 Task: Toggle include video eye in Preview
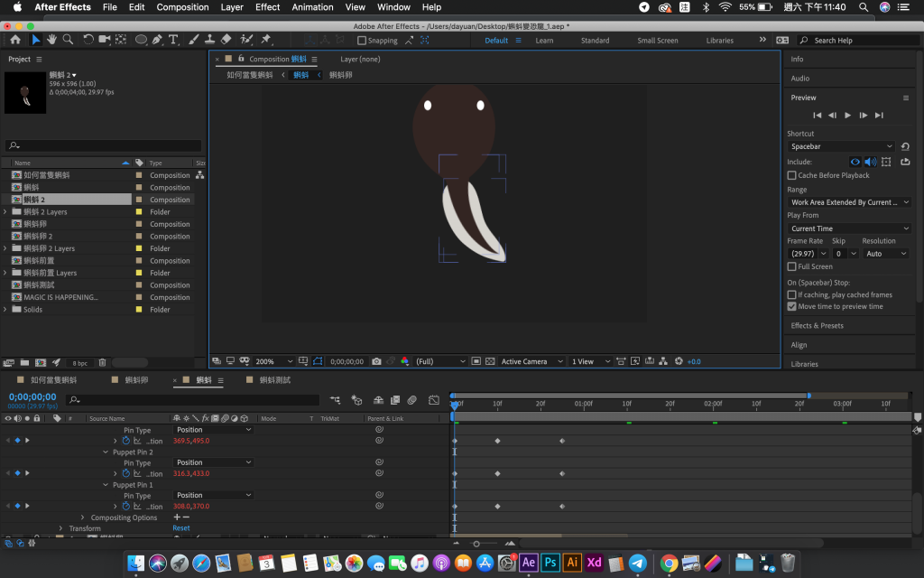tap(855, 162)
